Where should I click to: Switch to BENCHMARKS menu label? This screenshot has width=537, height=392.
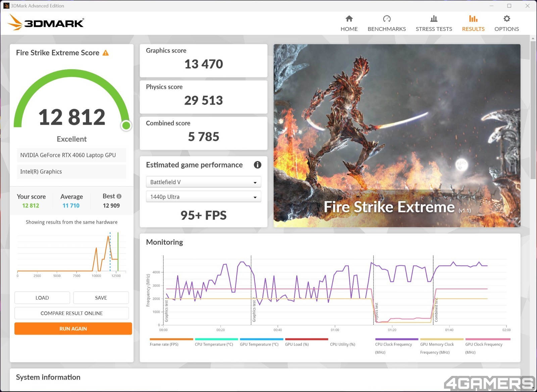387,29
